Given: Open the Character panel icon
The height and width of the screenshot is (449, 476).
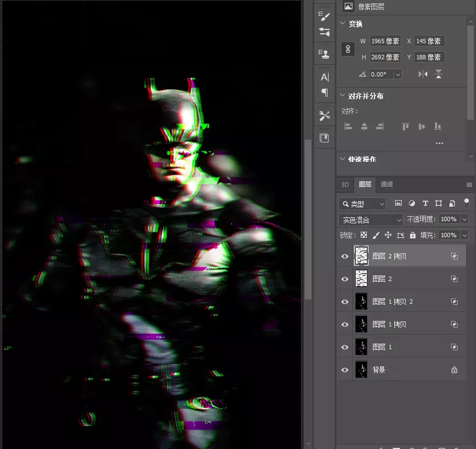Looking at the screenshot, I should pyautogui.click(x=324, y=77).
